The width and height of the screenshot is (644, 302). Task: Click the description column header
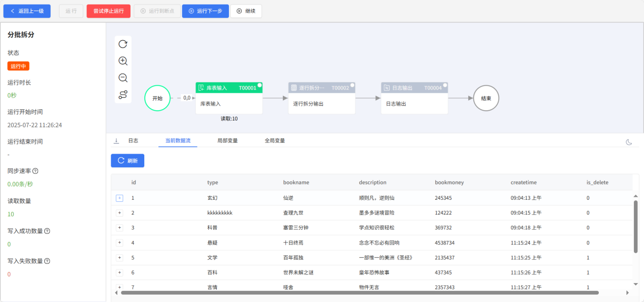point(373,183)
